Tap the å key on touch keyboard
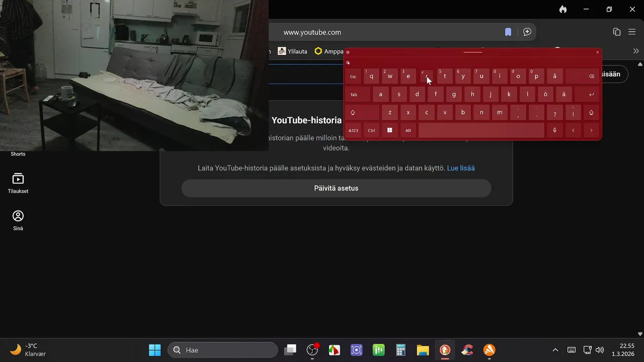 point(555,76)
